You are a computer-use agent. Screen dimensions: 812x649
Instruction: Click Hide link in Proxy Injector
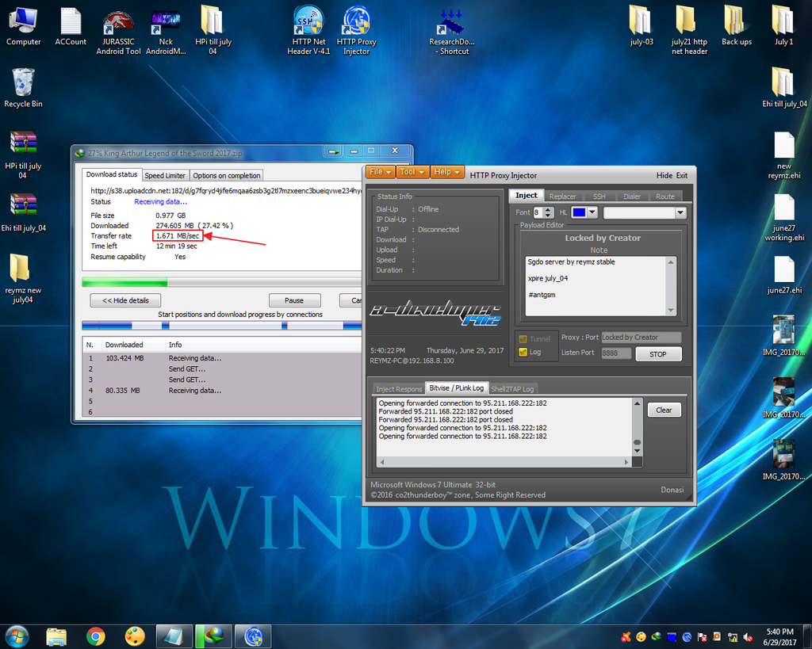(x=665, y=175)
